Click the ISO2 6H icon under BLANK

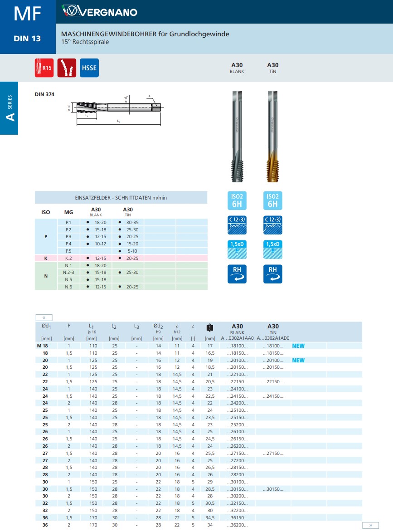point(237,200)
